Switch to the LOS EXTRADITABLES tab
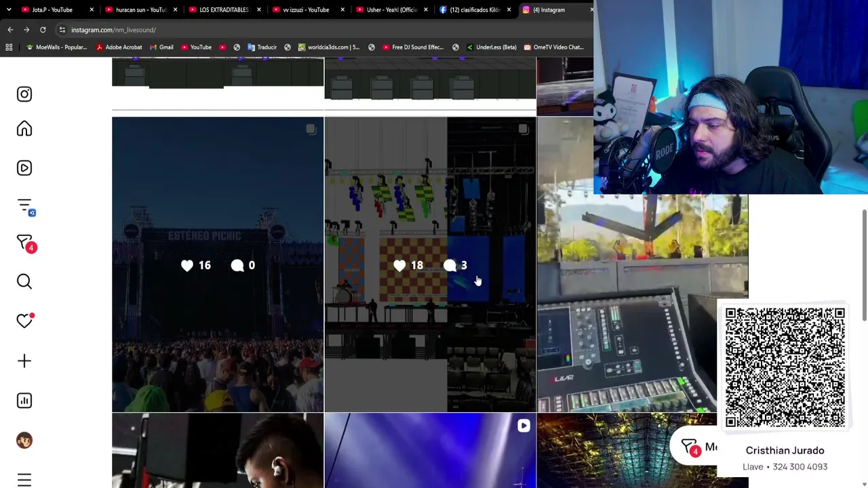 point(224,10)
